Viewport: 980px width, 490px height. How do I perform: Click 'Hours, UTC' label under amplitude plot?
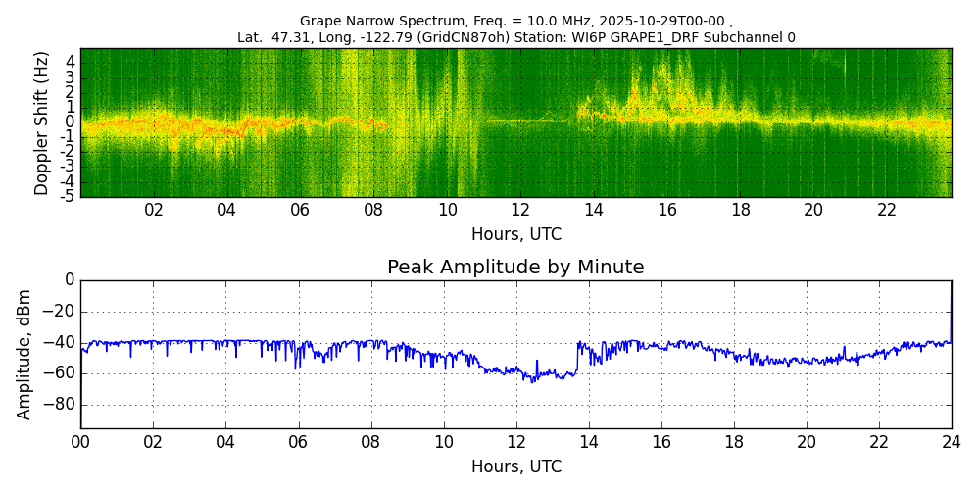click(x=515, y=466)
